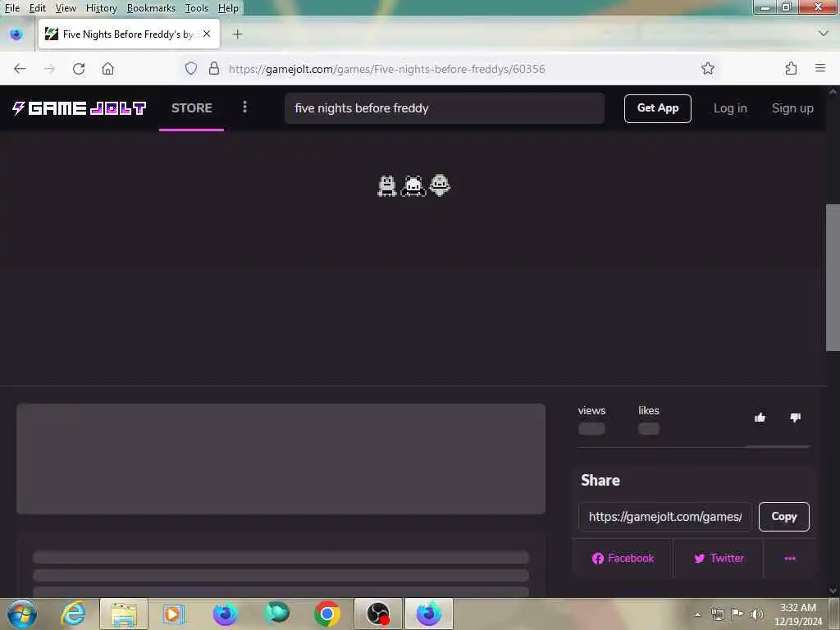This screenshot has width=840, height=630.
Task: Close the Five Nights Before Freddy's tab
Action: pos(207,34)
